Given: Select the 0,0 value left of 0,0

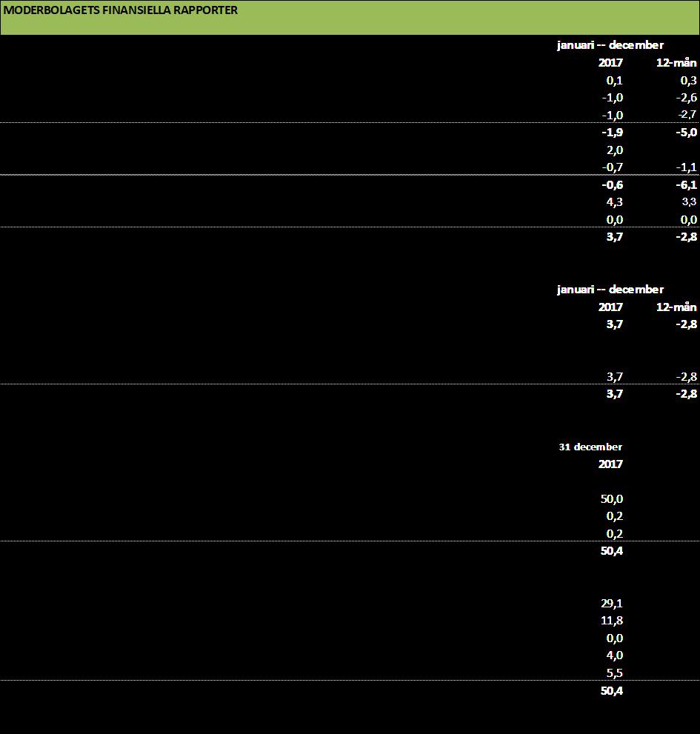Looking at the screenshot, I should pos(614,220).
